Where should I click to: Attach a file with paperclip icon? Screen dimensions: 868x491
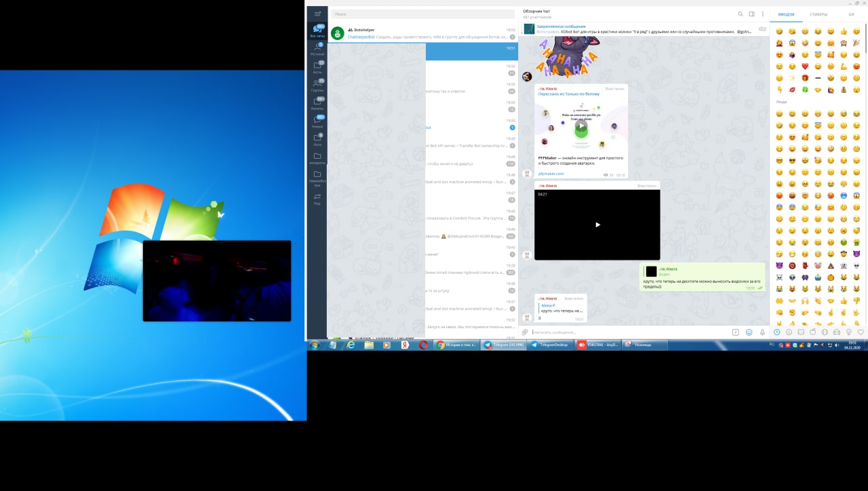click(526, 332)
